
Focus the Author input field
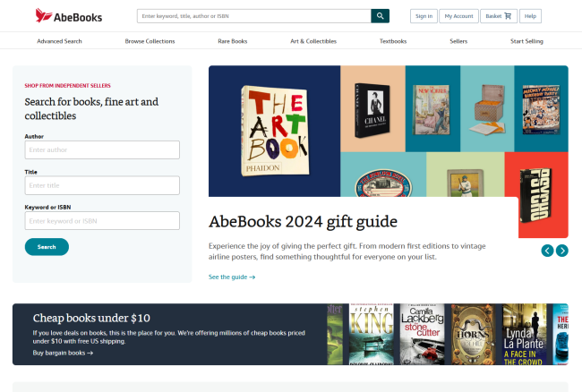coord(102,149)
